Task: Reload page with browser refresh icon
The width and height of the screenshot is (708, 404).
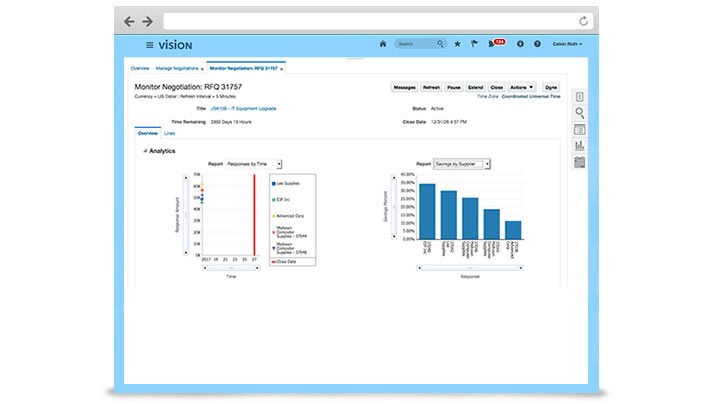Action: pos(583,21)
